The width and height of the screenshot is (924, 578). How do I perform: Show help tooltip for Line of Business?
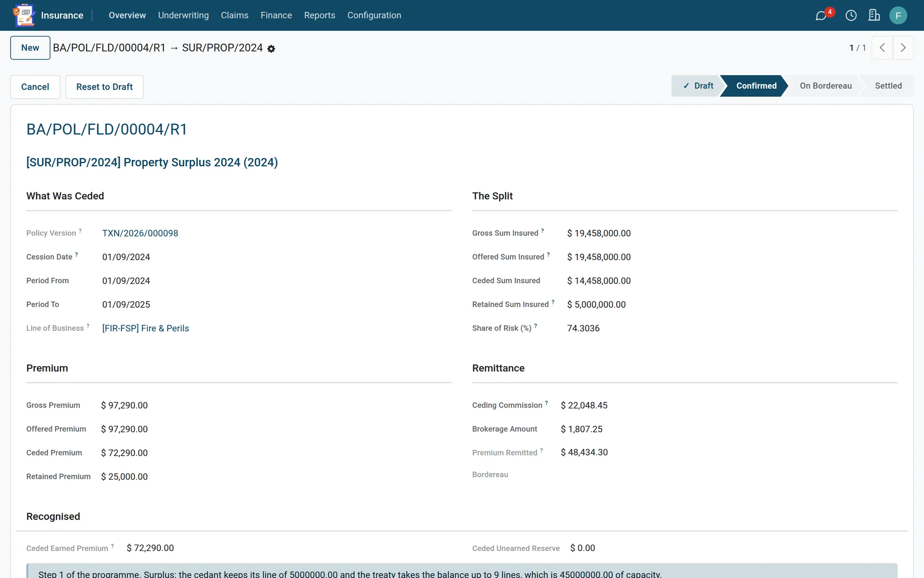coord(88,326)
